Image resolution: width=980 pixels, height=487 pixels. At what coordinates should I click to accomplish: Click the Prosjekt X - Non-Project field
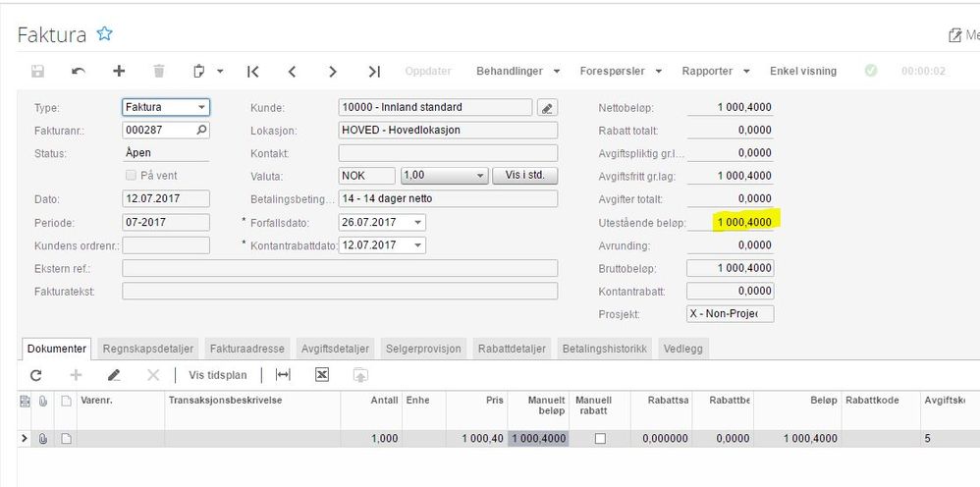tap(730, 314)
